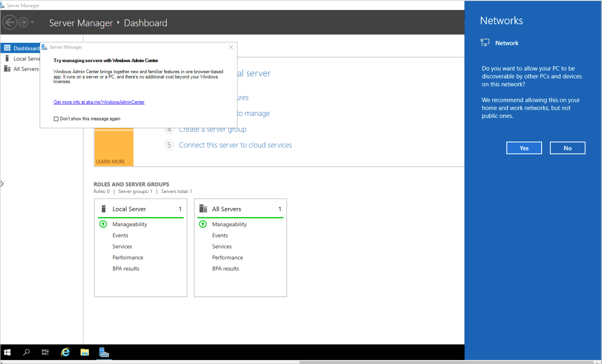Click Connect this server to cloud services
This screenshot has width=602, height=364.
[236, 145]
